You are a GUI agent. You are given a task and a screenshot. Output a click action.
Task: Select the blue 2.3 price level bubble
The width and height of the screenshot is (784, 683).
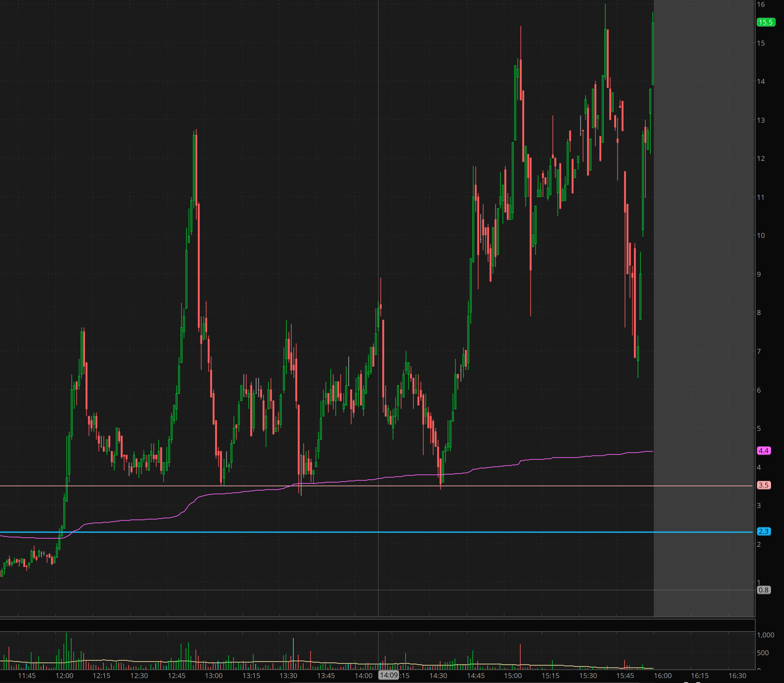pyautogui.click(x=763, y=531)
